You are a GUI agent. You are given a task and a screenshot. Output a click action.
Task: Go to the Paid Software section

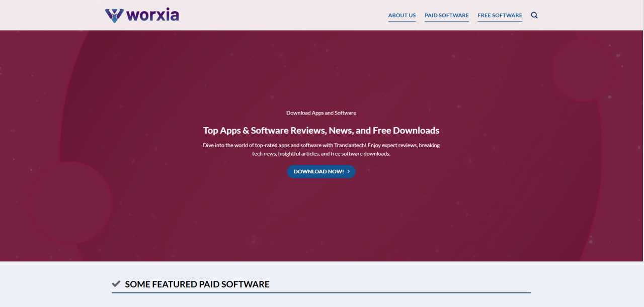(x=446, y=16)
